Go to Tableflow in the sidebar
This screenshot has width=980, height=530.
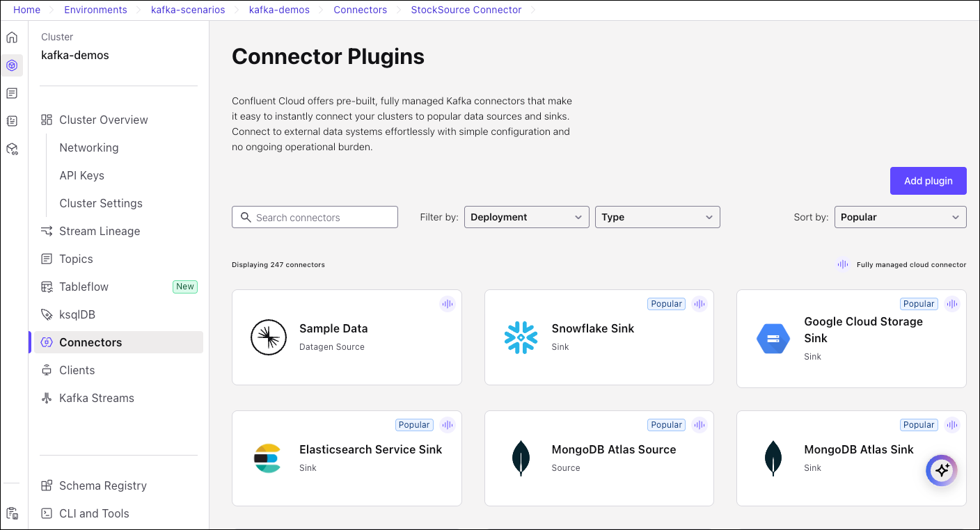coord(84,287)
